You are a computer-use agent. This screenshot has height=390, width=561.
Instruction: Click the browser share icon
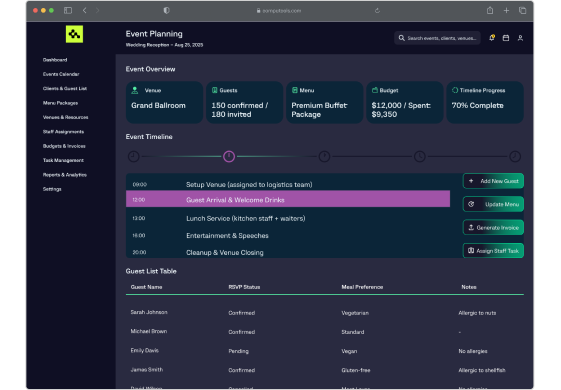pos(490,10)
